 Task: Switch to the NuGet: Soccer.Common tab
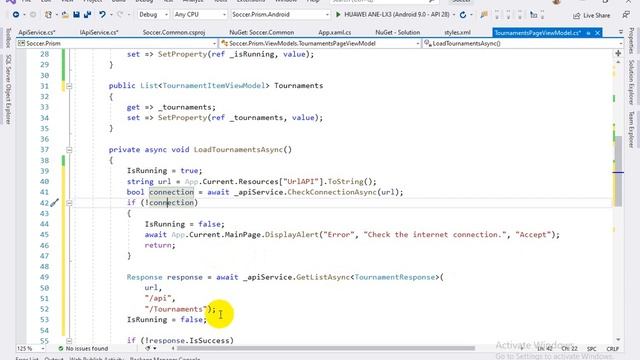click(262, 32)
